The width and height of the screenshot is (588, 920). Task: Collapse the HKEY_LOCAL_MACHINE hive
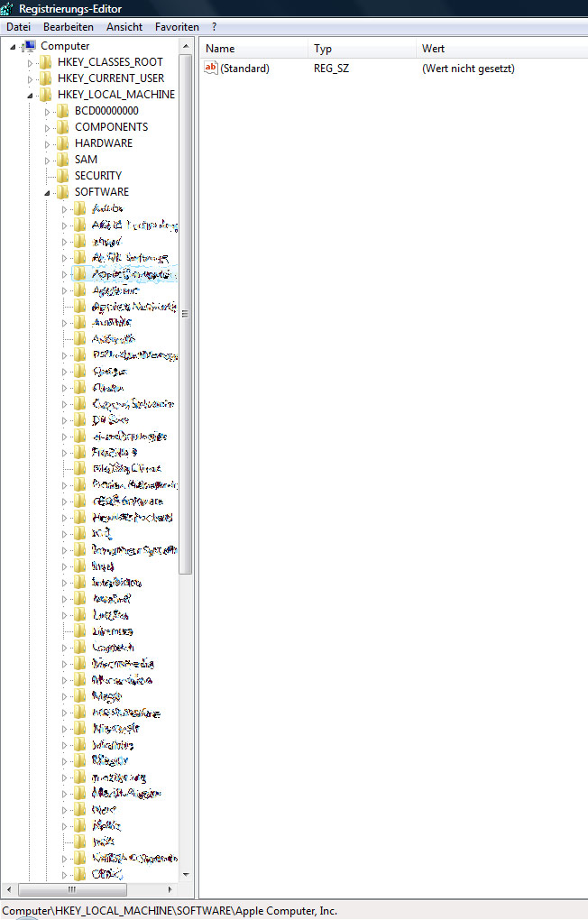30,95
